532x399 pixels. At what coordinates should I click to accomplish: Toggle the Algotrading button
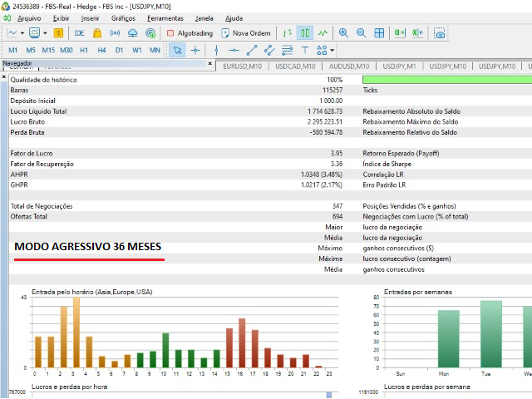190,33
